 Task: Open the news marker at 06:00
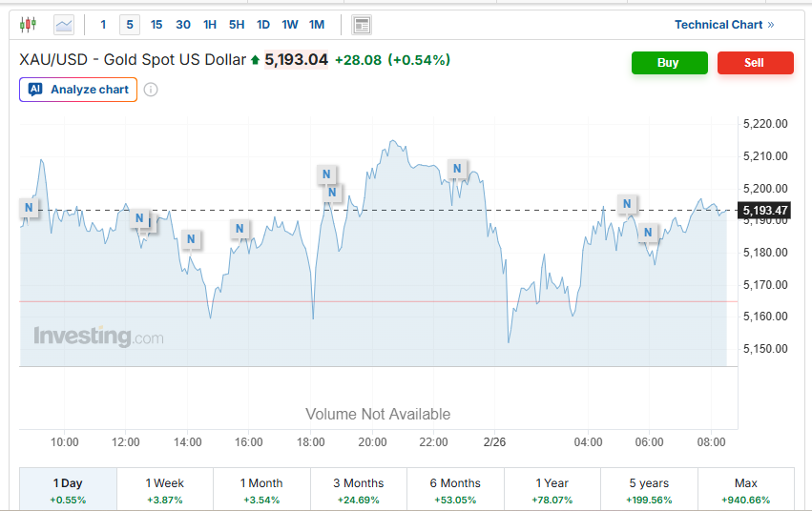649,232
